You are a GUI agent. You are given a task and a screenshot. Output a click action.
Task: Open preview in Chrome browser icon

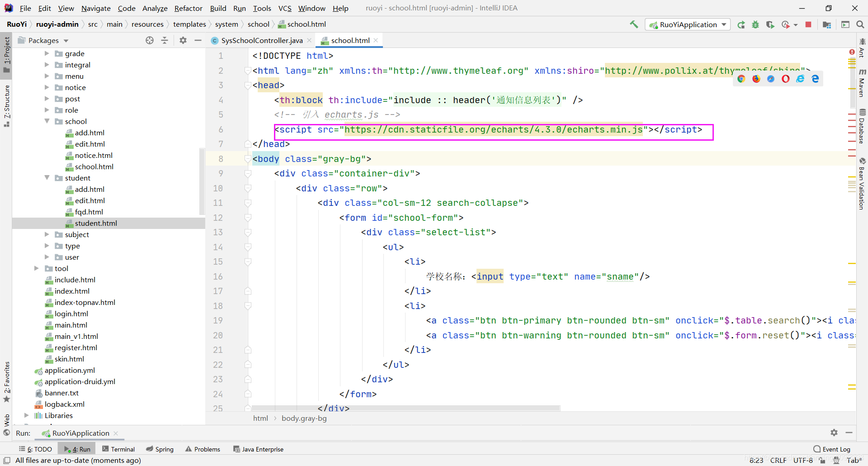[741, 79]
